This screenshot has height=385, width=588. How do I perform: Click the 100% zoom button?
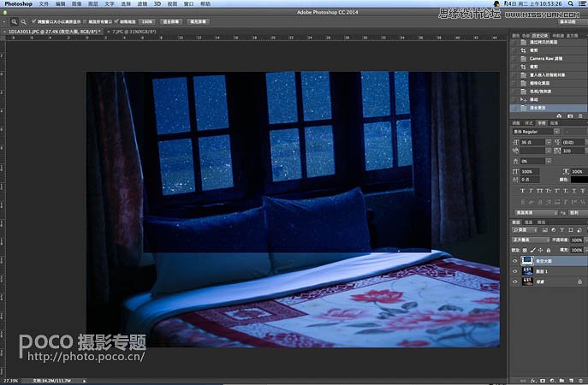tap(147, 21)
